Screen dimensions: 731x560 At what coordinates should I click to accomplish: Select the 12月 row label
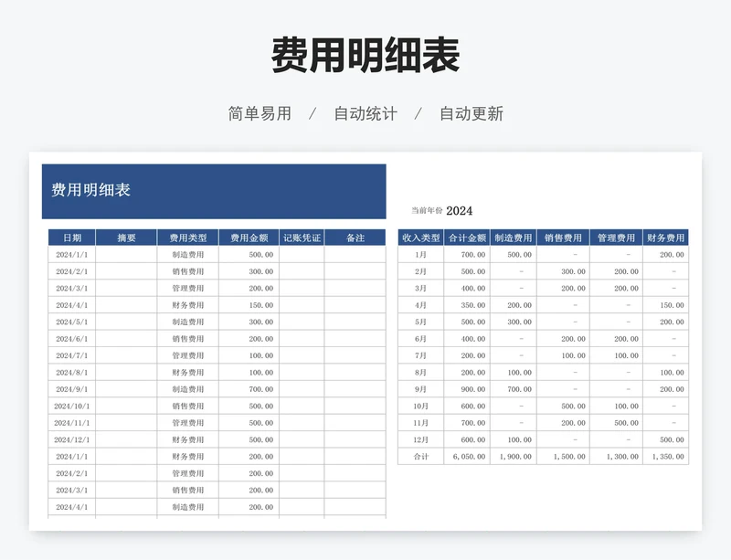pyautogui.click(x=420, y=439)
